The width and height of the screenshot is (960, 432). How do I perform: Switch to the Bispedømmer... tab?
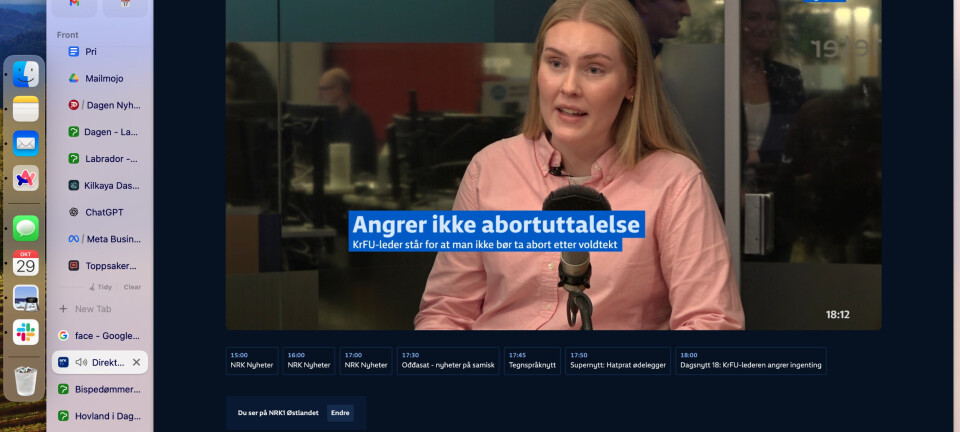pos(100,389)
